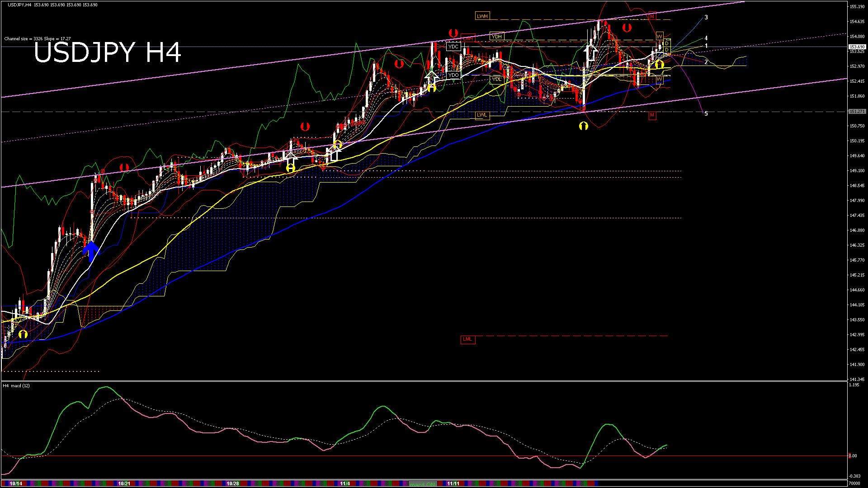Select the YDO yesterday open label

453,75
